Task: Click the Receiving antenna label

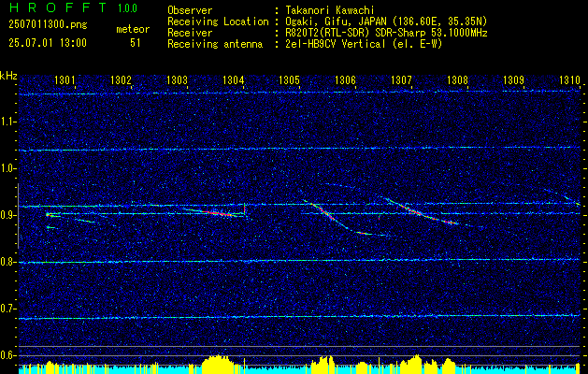Action: (215, 44)
